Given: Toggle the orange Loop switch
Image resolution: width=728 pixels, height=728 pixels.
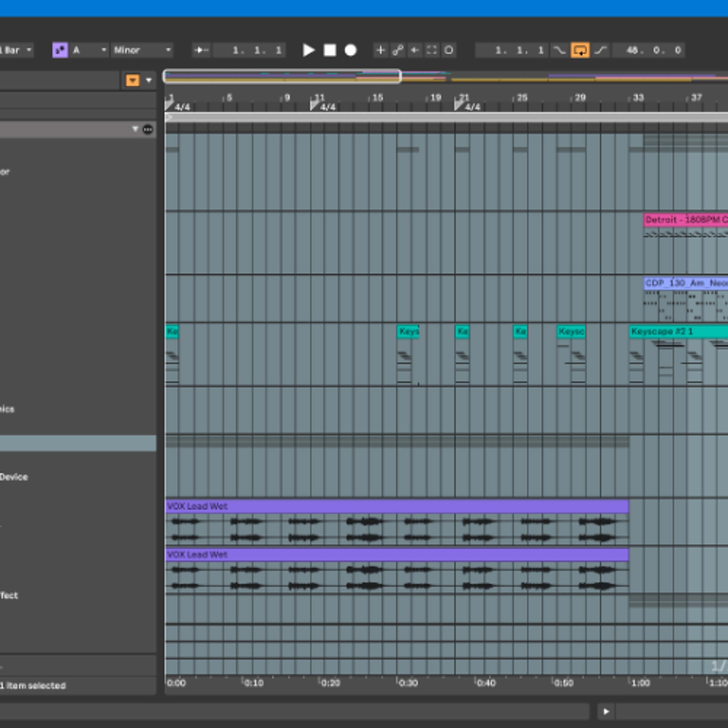Looking at the screenshot, I should pos(580,50).
